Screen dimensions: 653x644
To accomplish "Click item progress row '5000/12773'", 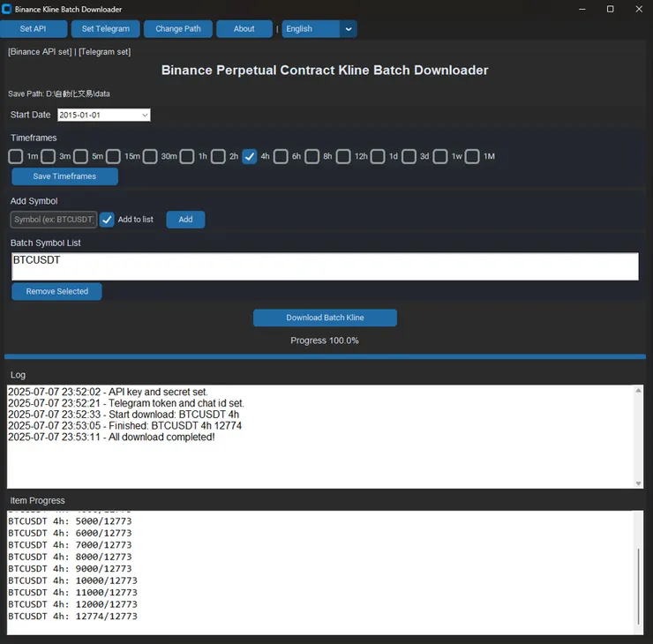I will (x=70, y=521).
